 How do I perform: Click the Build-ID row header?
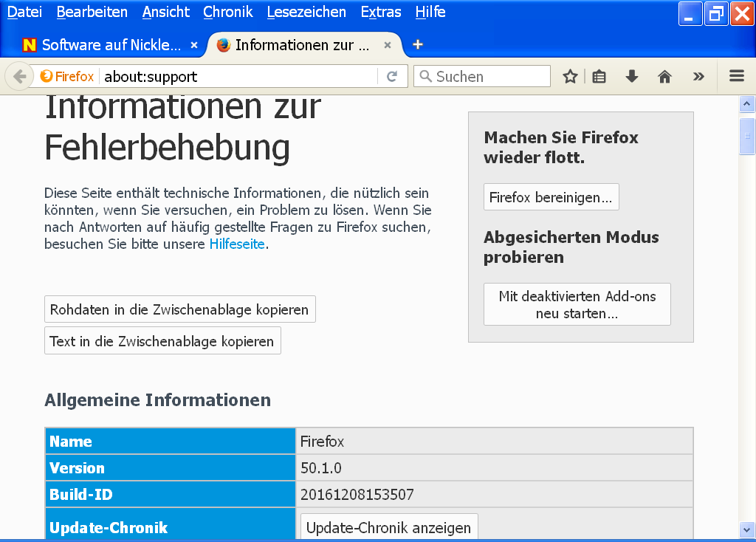(171, 494)
